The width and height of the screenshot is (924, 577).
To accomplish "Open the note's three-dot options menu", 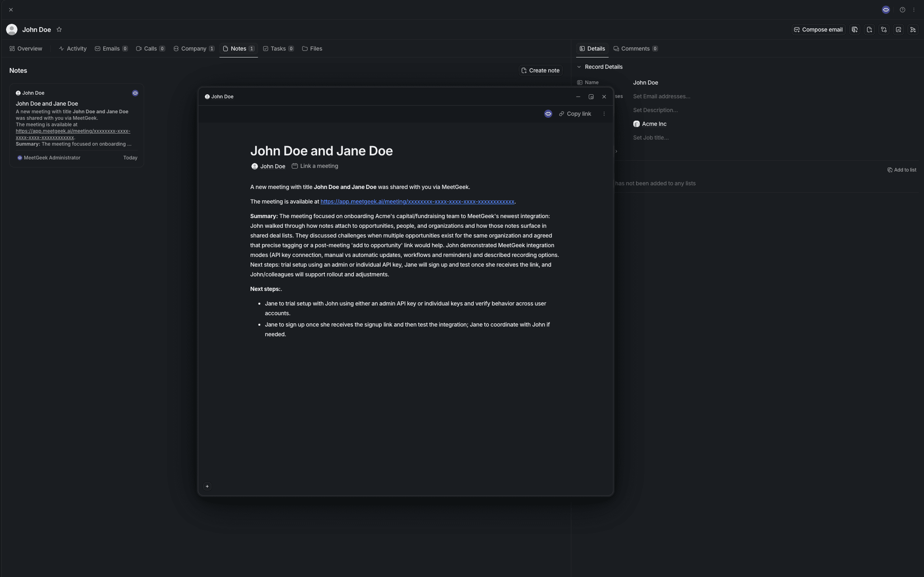I will [x=604, y=114].
